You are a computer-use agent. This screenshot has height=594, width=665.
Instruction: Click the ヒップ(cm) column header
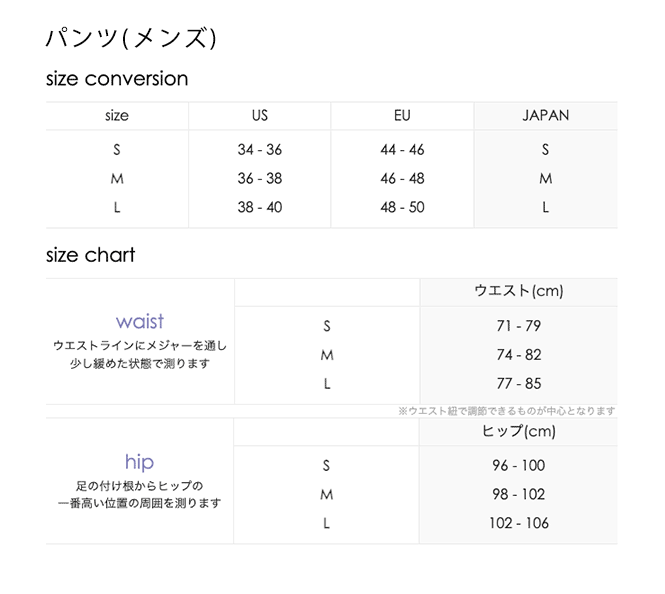518,432
